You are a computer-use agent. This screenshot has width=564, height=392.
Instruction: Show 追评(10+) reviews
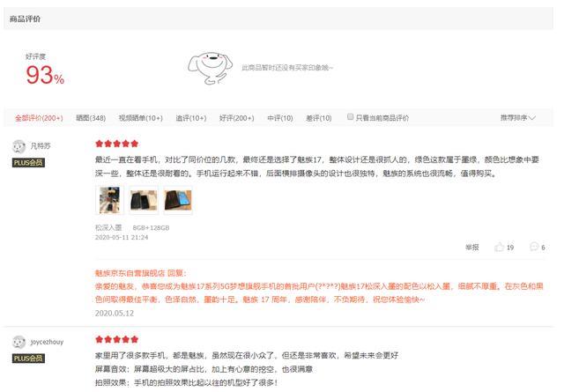(x=191, y=118)
